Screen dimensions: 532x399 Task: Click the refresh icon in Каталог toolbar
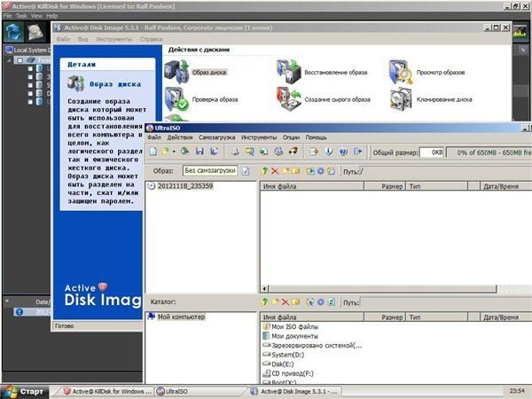click(x=331, y=301)
